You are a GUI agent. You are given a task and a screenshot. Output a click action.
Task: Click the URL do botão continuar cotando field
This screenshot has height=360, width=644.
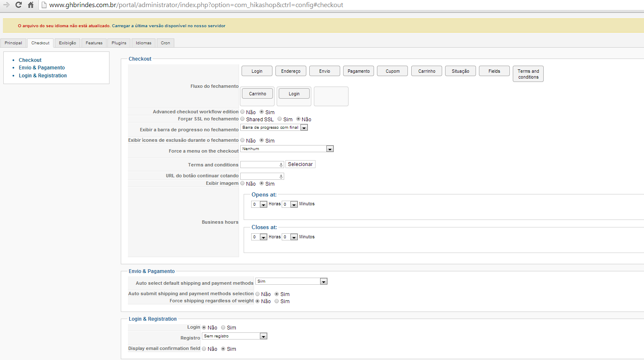[x=262, y=176]
